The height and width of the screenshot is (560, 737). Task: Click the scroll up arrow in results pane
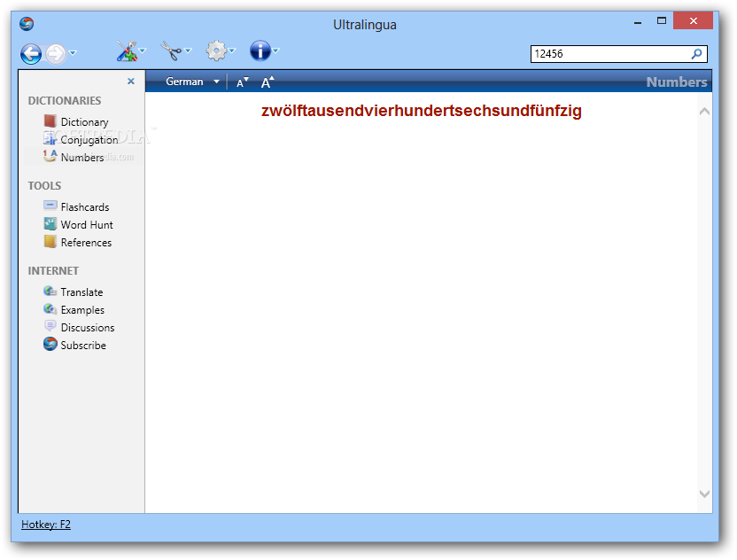(x=704, y=112)
